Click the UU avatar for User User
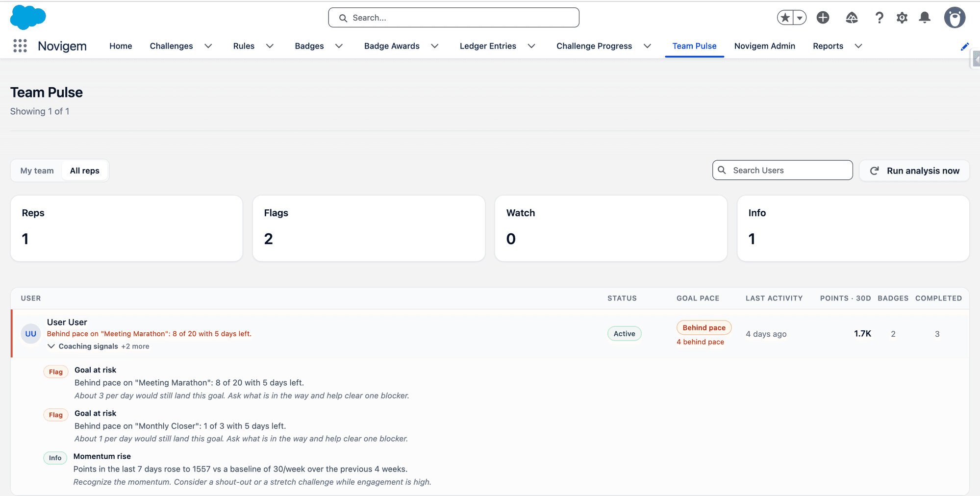This screenshot has width=980, height=496. click(x=31, y=334)
